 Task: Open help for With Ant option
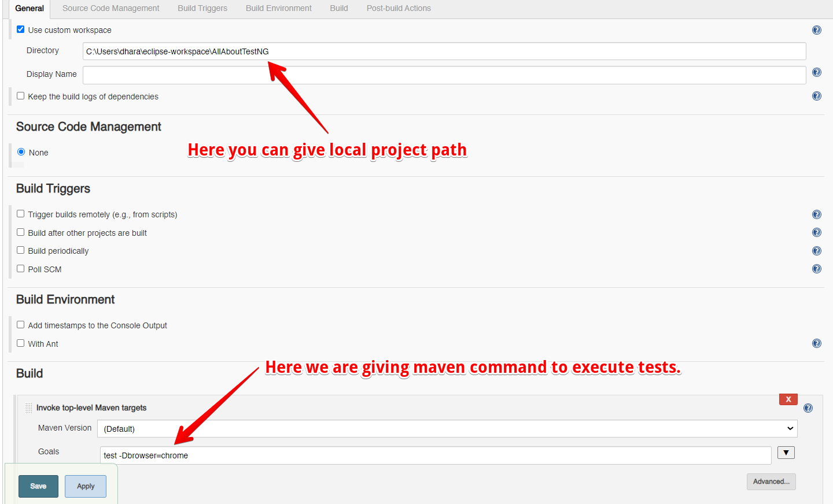[816, 343]
